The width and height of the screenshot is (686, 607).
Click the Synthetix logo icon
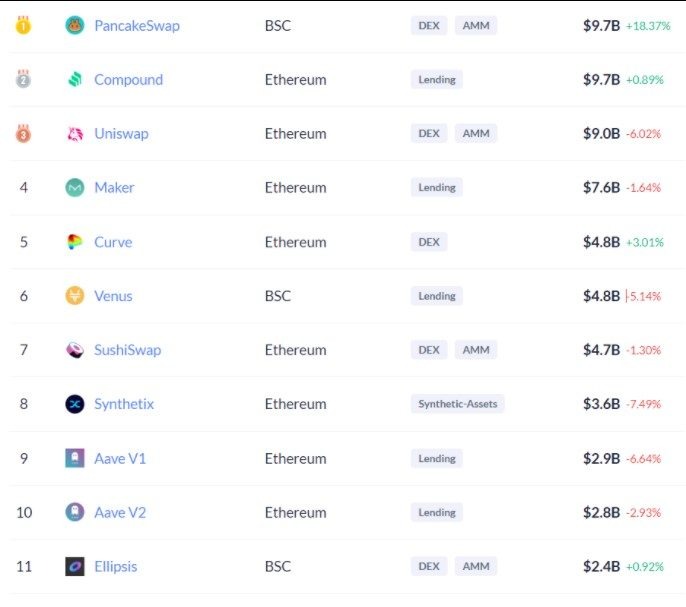pyautogui.click(x=75, y=404)
